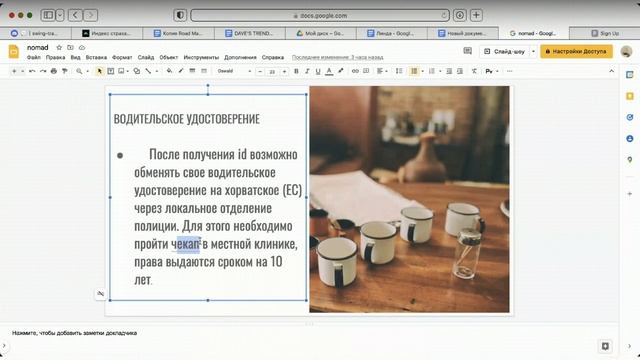Change the border dash style
The image size is (640, 360).
point(204,71)
